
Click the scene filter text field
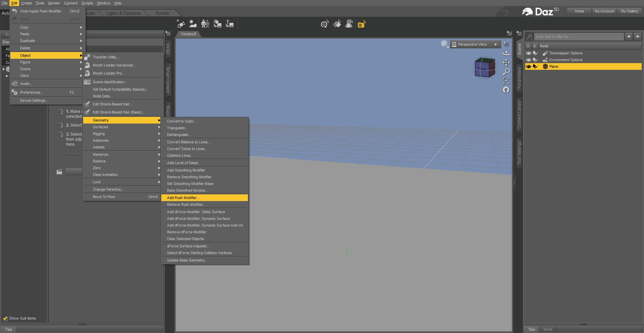[x=579, y=37]
